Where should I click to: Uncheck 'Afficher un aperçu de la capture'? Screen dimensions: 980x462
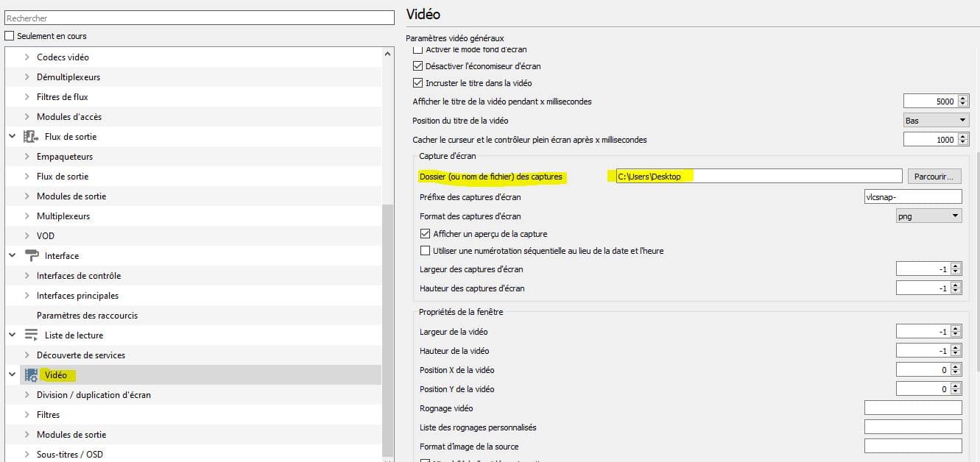[425, 234]
